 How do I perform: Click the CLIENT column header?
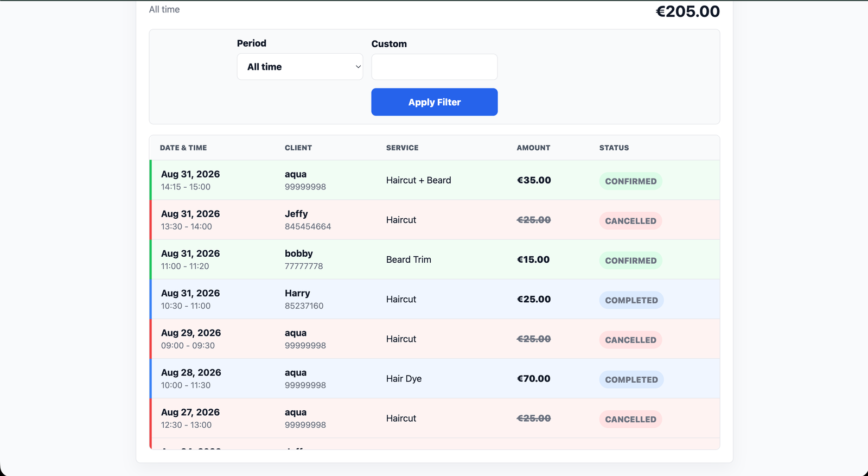298,148
